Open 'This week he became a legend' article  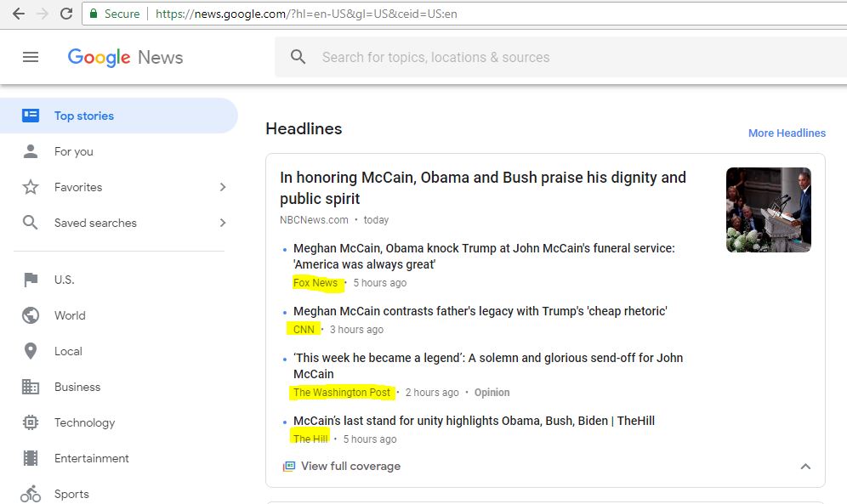click(x=488, y=365)
